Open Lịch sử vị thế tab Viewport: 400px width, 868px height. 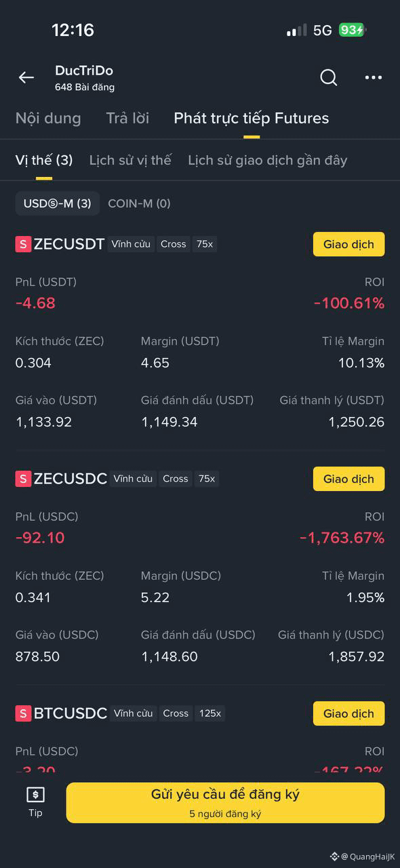pos(130,160)
